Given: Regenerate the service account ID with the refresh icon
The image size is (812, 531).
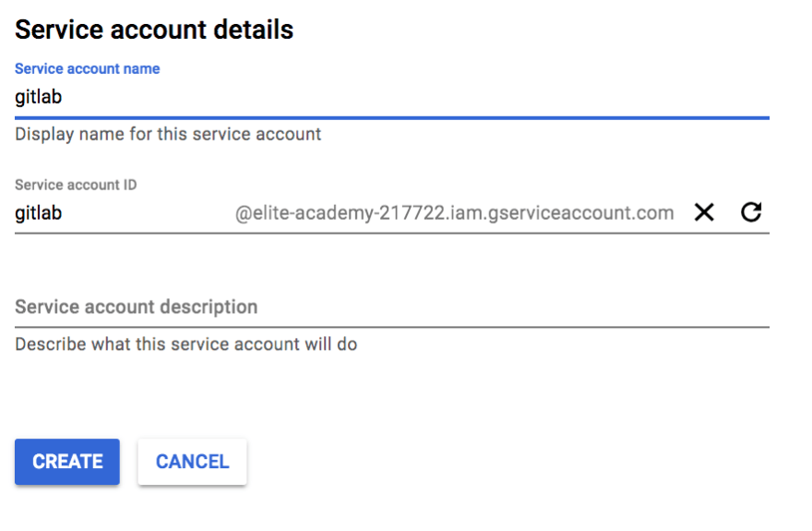Looking at the screenshot, I should pos(751,211).
